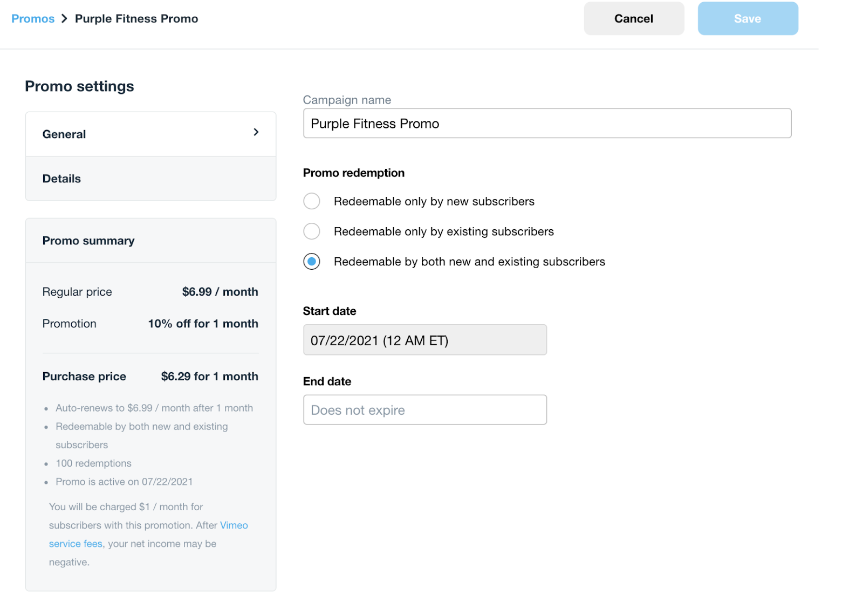
Task: Click the Start date field
Action: [424, 340]
